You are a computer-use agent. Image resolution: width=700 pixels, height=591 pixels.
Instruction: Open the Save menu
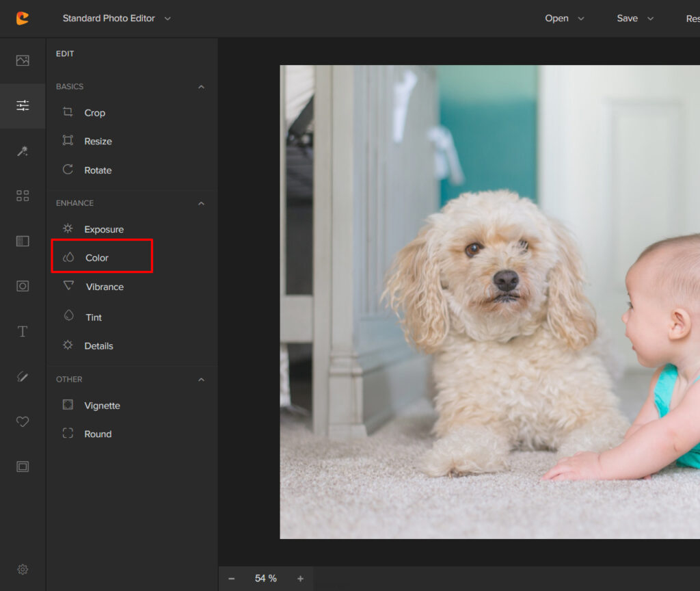[x=635, y=18]
